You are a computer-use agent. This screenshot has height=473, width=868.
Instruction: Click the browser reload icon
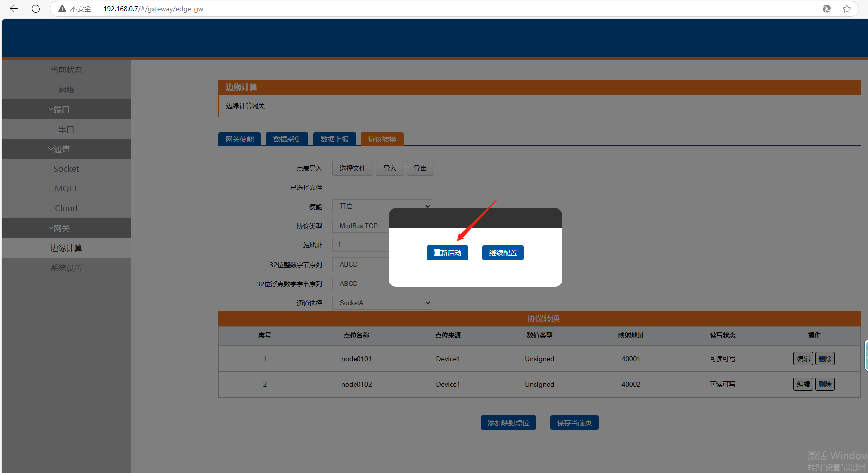pos(36,9)
